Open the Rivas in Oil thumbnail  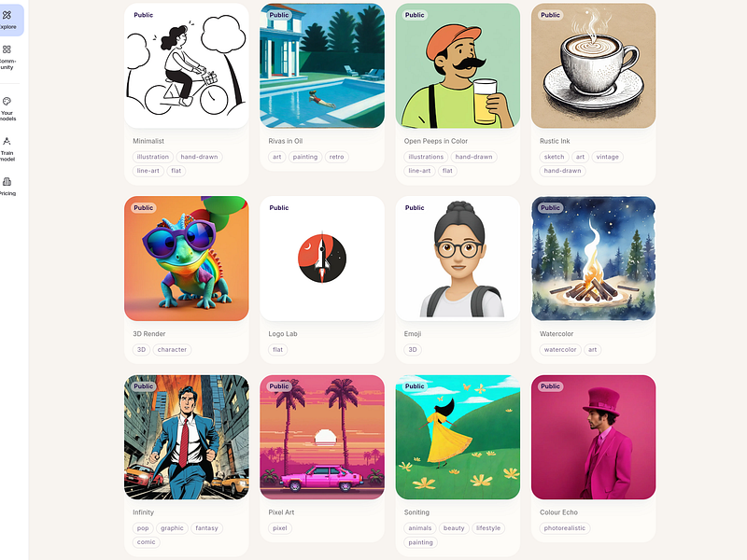point(322,65)
